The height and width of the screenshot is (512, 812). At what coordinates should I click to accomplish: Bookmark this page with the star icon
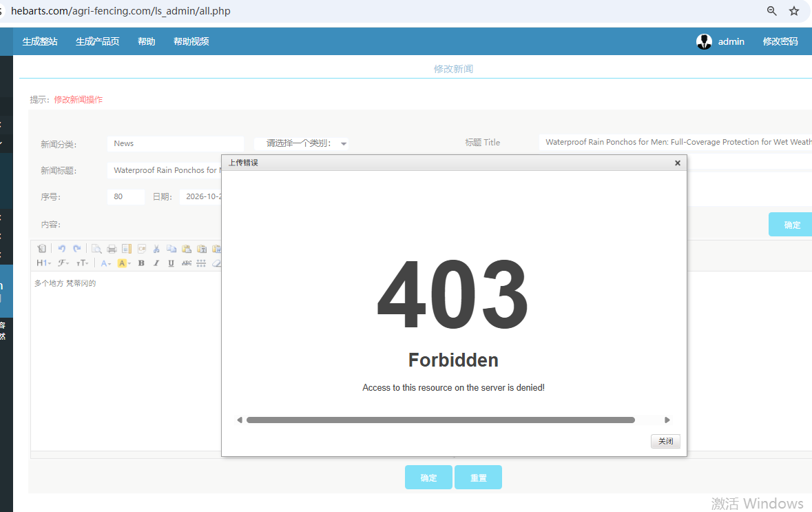(x=794, y=11)
